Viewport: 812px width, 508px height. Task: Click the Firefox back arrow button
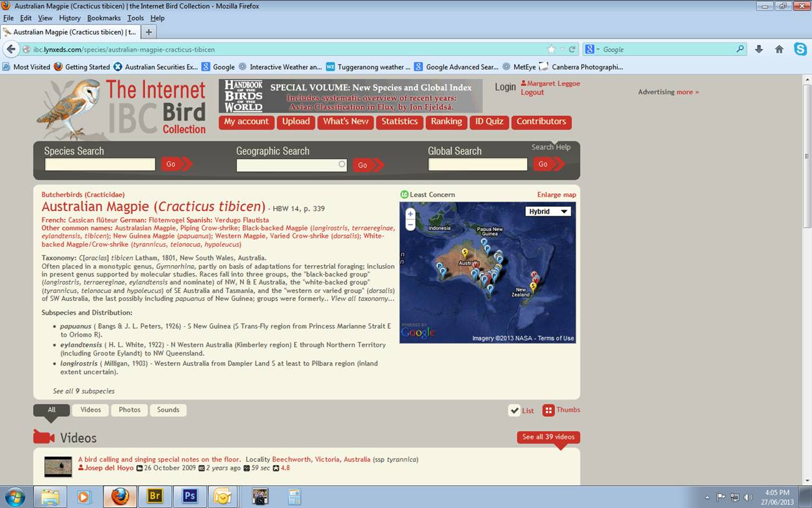click(11, 49)
